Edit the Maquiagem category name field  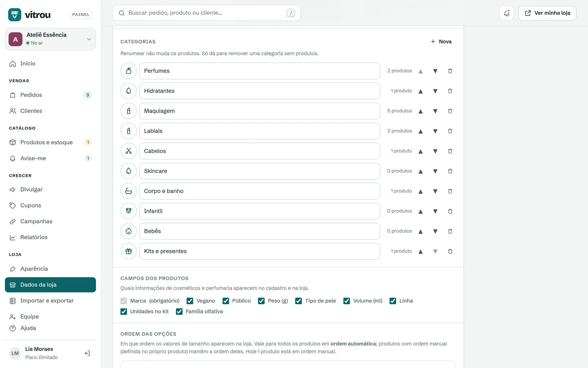[260, 111]
